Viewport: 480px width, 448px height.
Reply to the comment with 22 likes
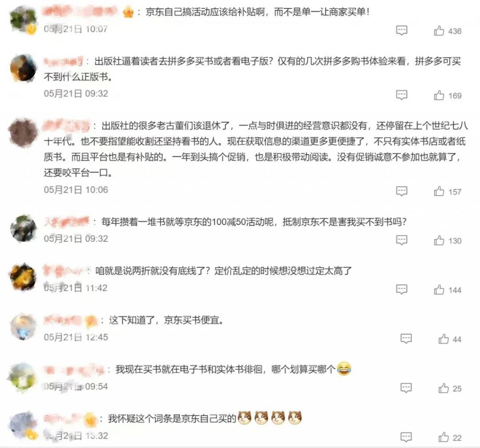tap(406, 437)
